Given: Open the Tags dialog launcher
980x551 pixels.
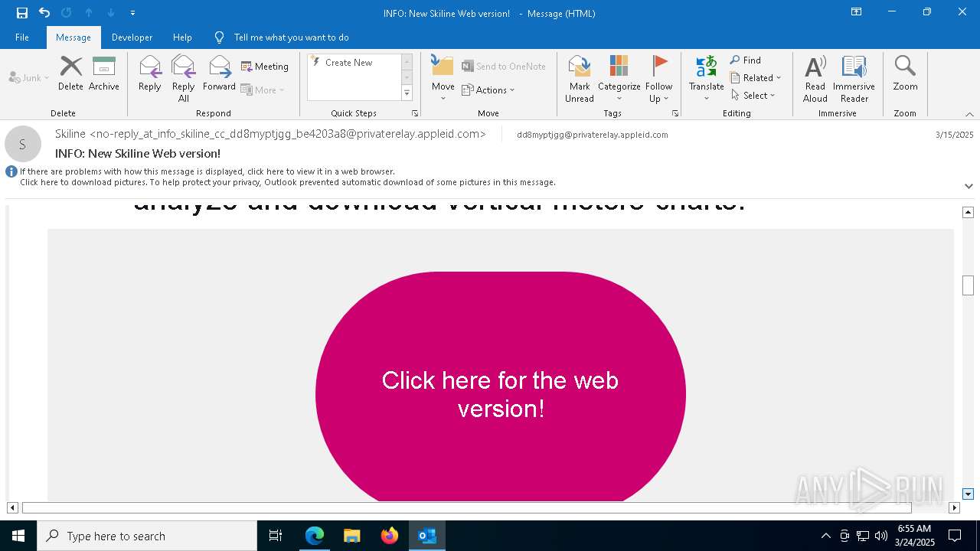Looking at the screenshot, I should (x=675, y=113).
